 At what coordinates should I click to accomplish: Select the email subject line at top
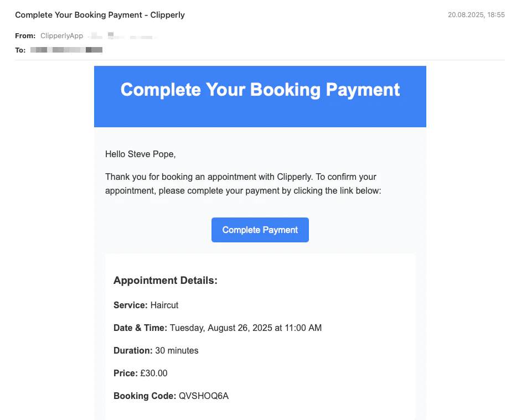100,15
